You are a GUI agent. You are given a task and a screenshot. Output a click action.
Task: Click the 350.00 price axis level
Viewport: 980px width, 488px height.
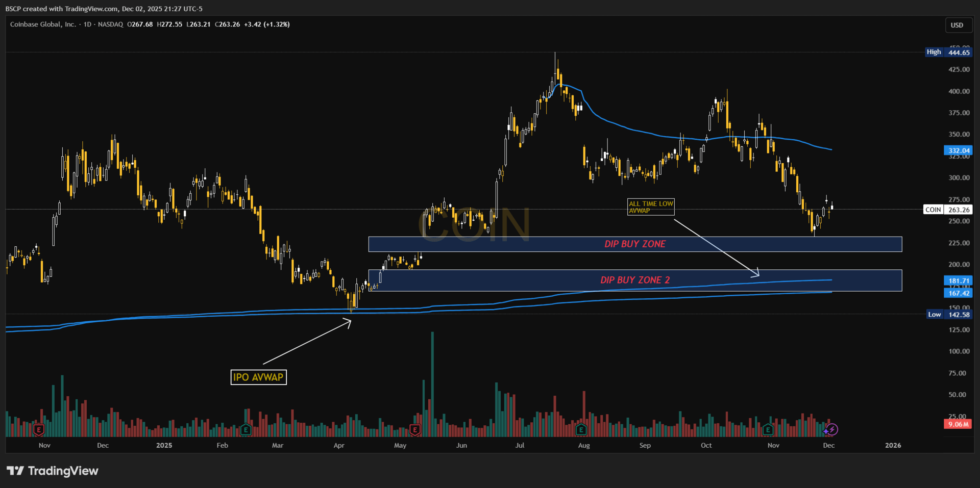coord(959,134)
